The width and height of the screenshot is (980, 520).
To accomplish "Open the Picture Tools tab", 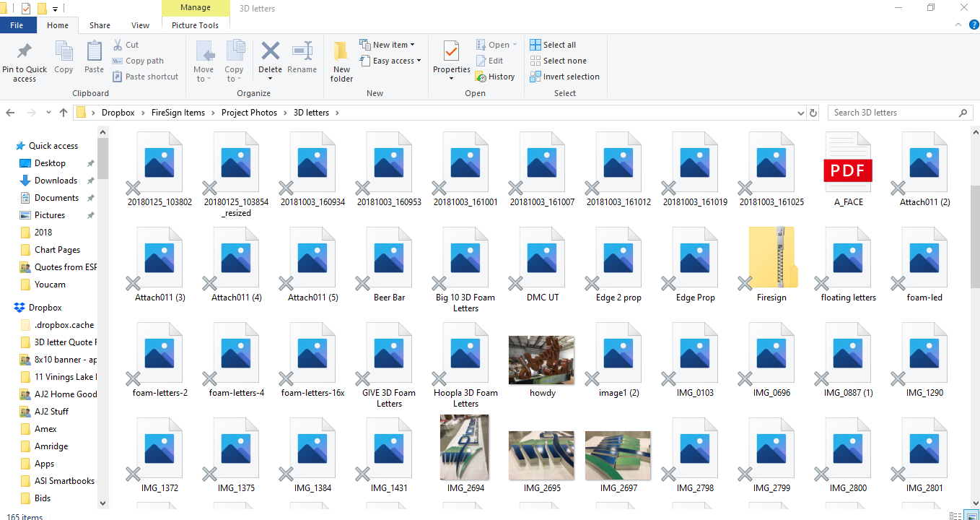I will tap(195, 25).
